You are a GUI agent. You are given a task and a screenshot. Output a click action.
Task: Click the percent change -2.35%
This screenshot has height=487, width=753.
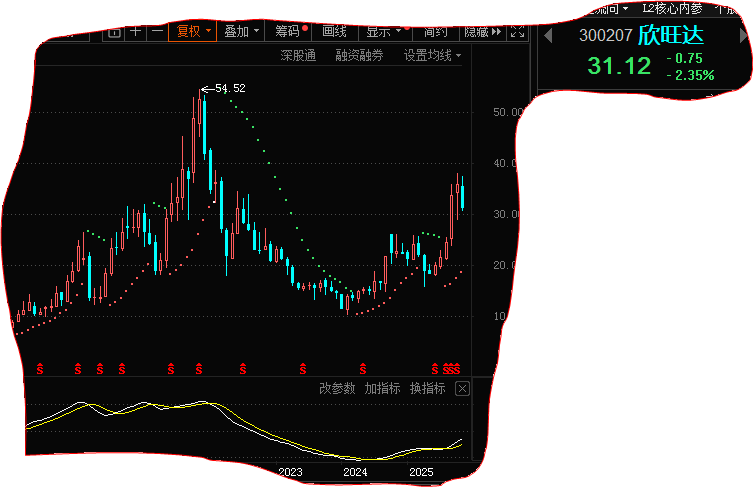(x=690, y=75)
